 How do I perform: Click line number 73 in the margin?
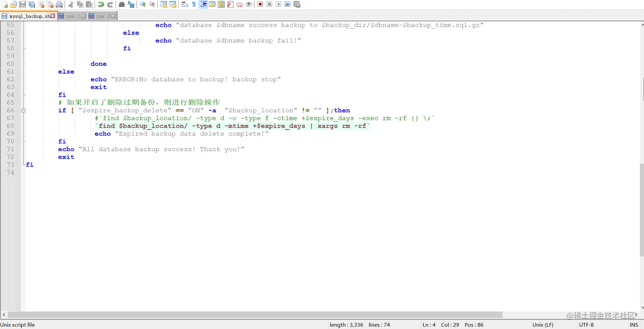click(11, 165)
